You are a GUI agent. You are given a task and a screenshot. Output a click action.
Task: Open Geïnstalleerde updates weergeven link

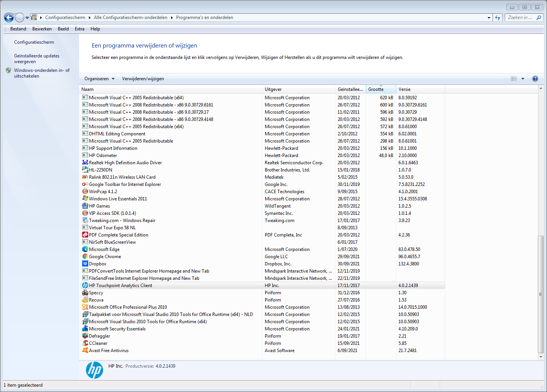37,59
